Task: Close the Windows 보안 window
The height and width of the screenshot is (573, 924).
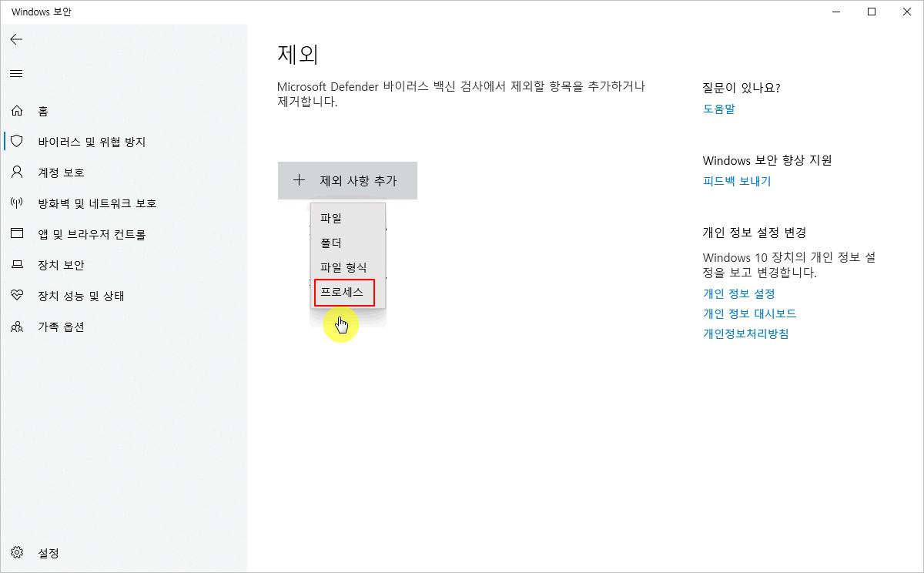Action: click(x=906, y=12)
